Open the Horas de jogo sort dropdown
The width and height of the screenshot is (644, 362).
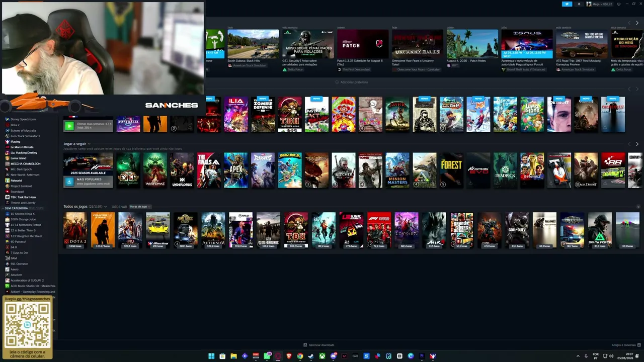click(140, 207)
